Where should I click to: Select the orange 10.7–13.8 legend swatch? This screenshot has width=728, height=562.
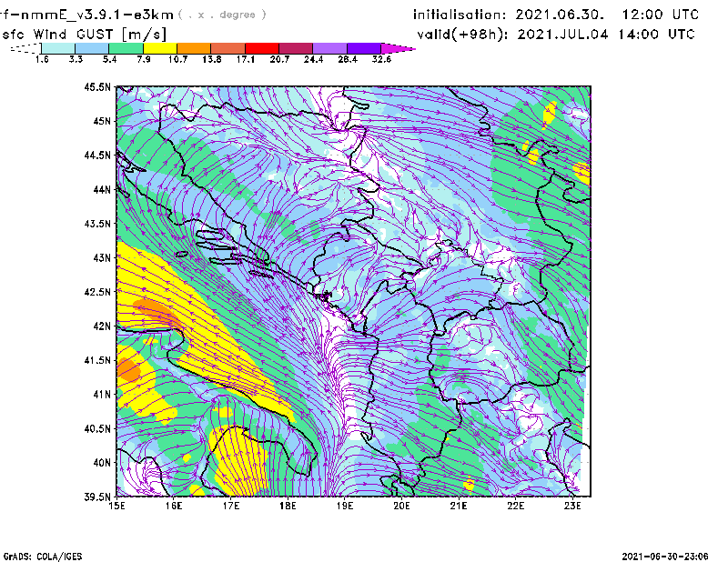[194, 48]
